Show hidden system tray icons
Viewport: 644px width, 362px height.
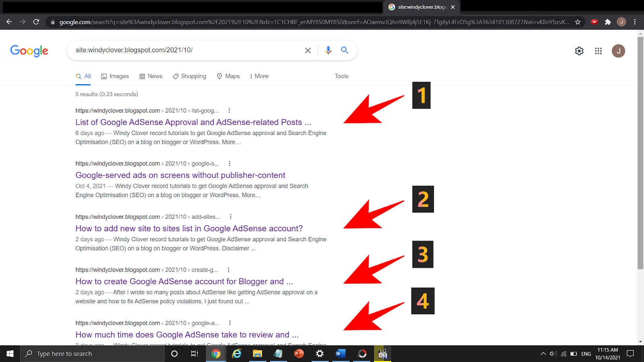[x=543, y=354]
